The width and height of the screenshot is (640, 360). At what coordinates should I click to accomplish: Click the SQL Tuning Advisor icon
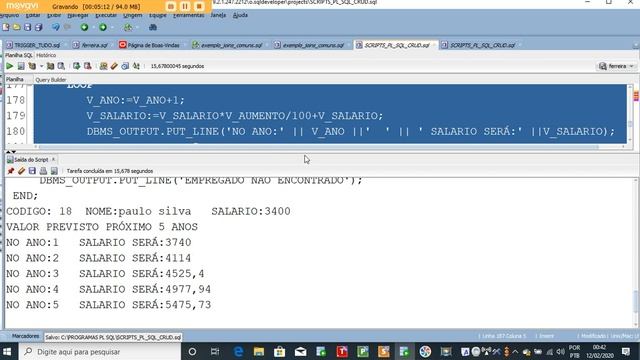[61, 66]
